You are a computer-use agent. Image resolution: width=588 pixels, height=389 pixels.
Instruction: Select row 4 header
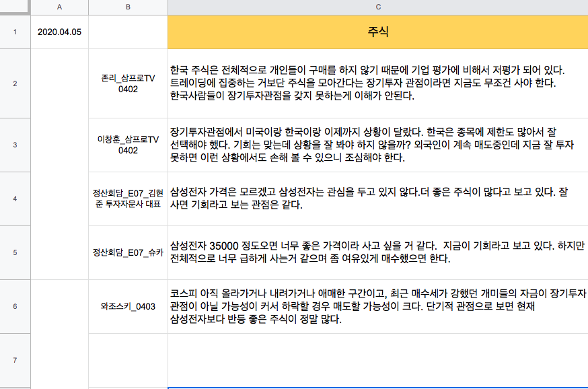click(x=15, y=199)
